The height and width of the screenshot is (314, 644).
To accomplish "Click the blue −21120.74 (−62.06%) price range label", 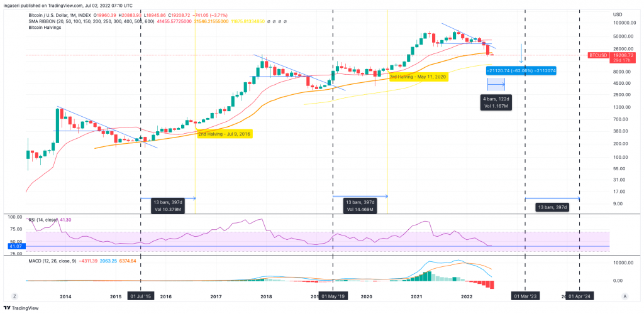I will (x=521, y=70).
